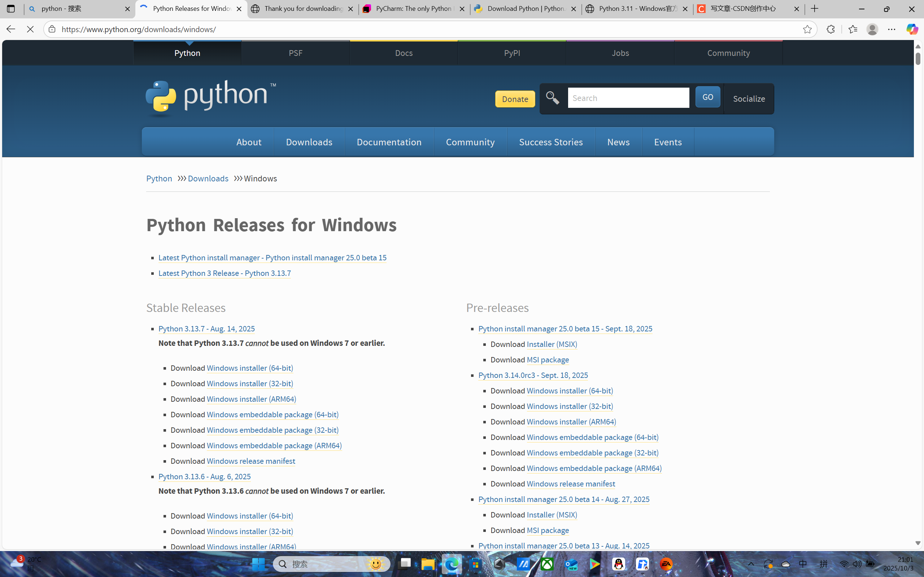The height and width of the screenshot is (577, 924).
Task: Open Python 3.13.7 Windows installer (64-bit) link
Action: click(x=250, y=368)
